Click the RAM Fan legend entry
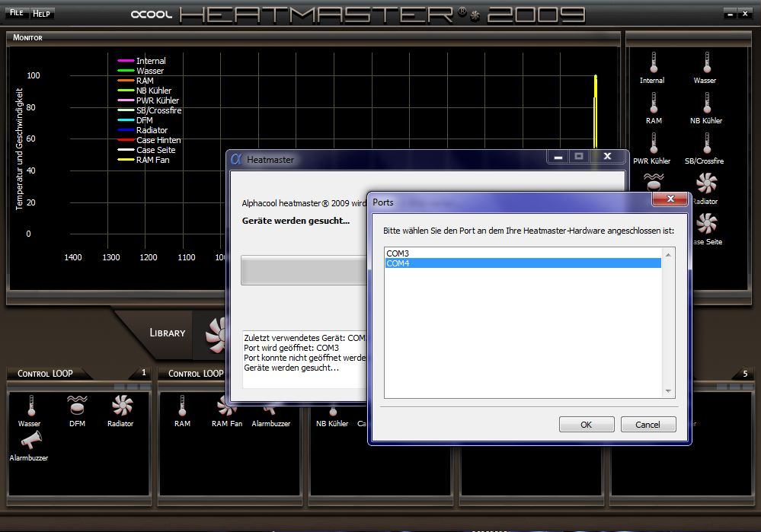761x532 pixels. click(x=143, y=160)
